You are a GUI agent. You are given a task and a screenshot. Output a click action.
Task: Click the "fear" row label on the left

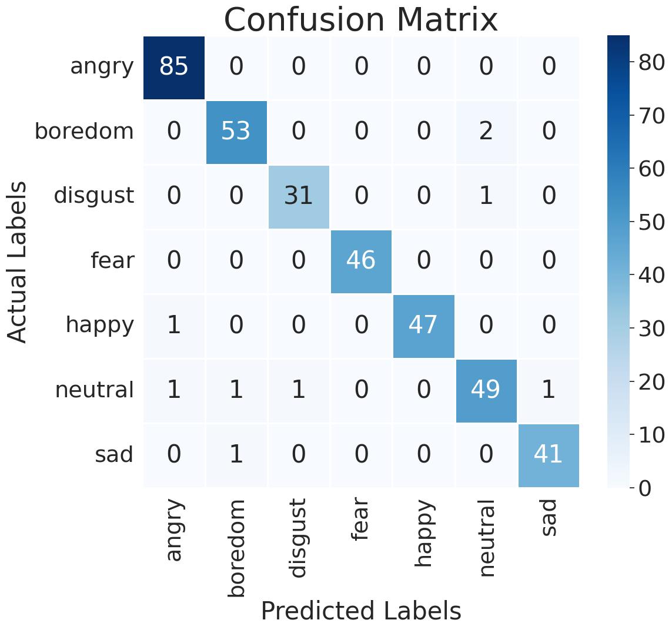point(112,260)
